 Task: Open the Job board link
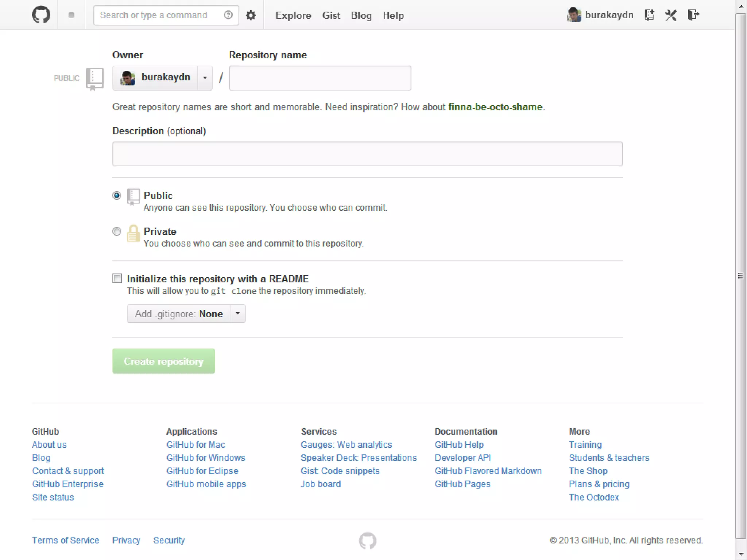coord(321,484)
